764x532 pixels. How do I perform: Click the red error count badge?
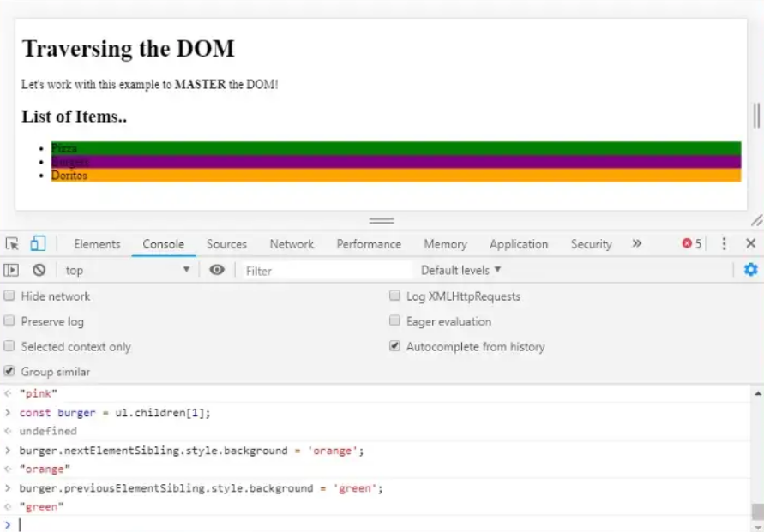691,244
